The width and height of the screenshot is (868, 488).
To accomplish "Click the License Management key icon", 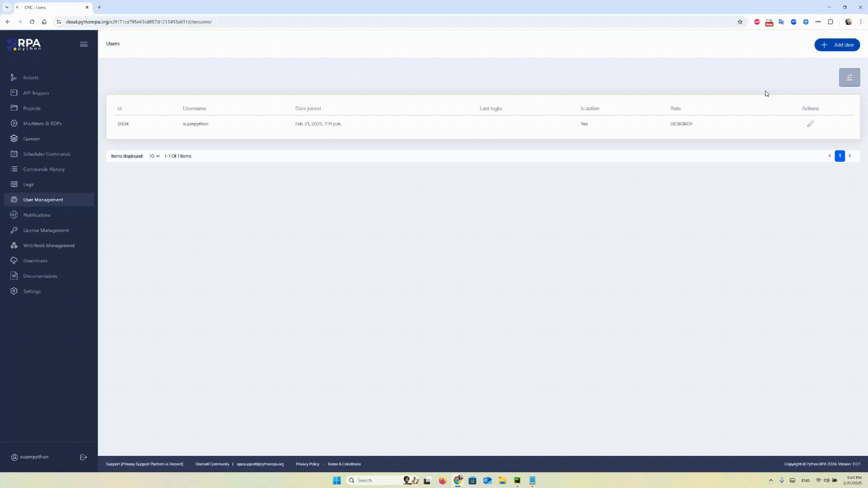I will click(14, 230).
